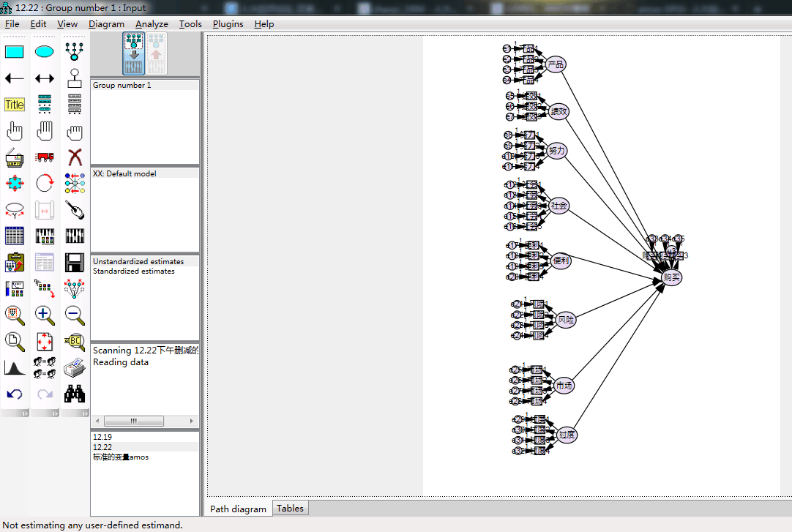This screenshot has width=792, height=532.
Task: Select Group number 1 in groups panel
Action: pyautogui.click(x=145, y=86)
